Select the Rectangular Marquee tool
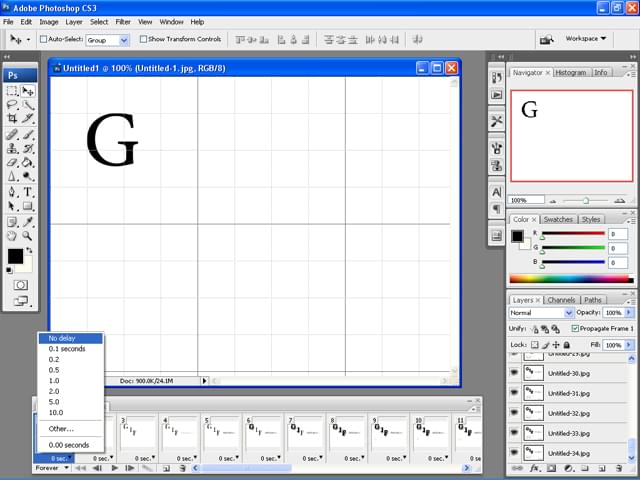This screenshot has height=480, width=640. click(12, 91)
